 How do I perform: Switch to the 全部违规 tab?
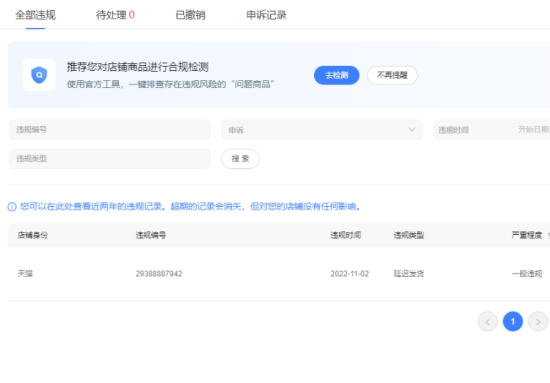tap(35, 15)
